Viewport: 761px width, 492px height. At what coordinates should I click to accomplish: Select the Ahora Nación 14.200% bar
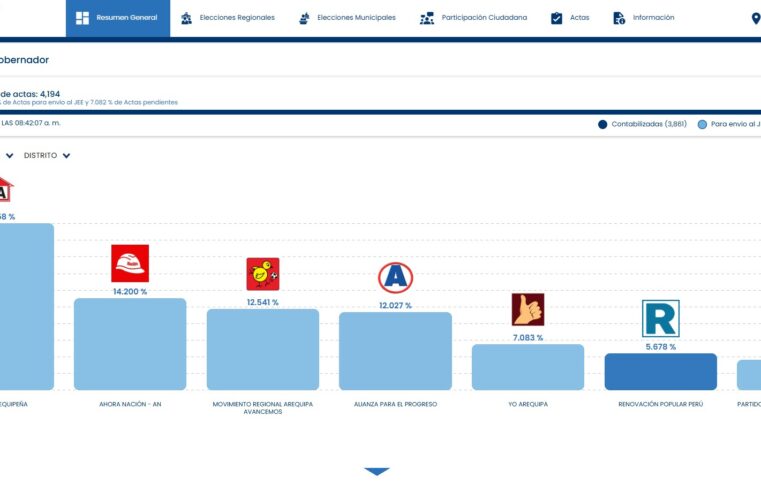(130, 344)
